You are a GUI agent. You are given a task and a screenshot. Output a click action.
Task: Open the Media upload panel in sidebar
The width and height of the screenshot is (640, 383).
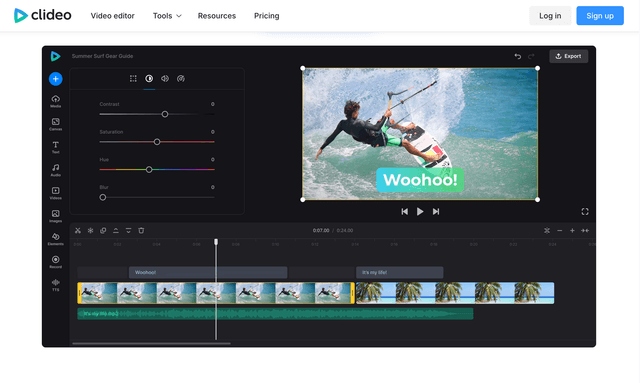coord(56,101)
